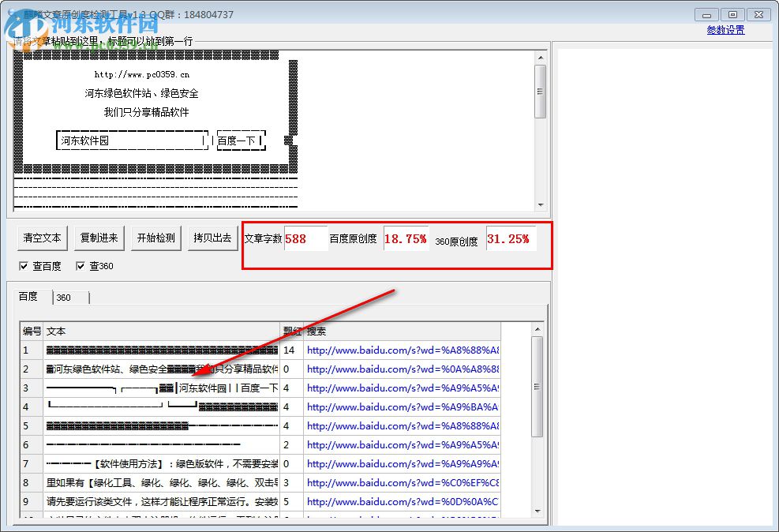Click the 飘红 column header
The height and width of the screenshot is (532, 779).
(x=292, y=332)
